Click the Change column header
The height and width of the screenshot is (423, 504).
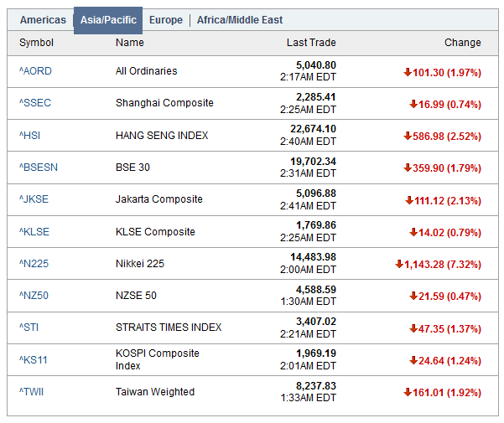click(x=462, y=43)
